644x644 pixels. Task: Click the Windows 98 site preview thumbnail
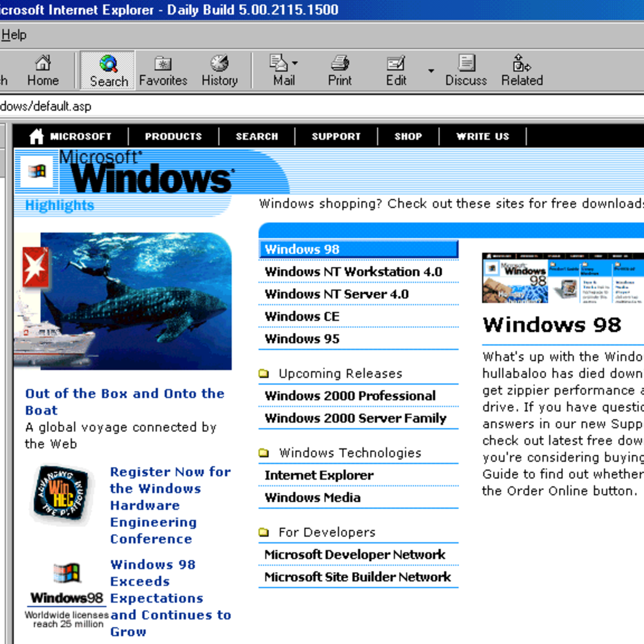point(562,278)
